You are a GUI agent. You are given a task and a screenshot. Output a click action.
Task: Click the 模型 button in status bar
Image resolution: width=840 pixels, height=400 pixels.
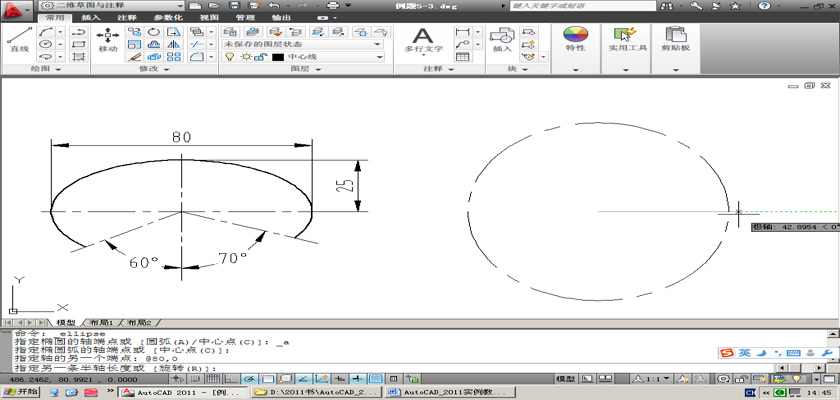point(565,379)
